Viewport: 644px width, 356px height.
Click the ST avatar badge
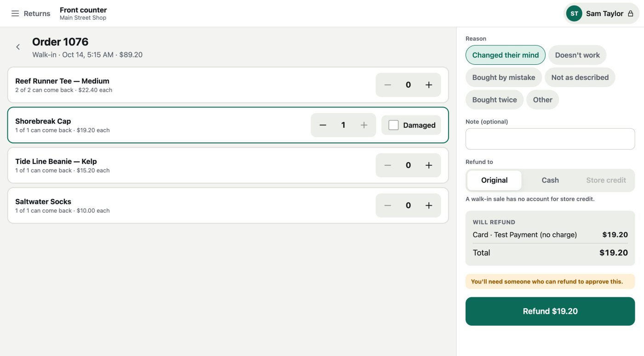tap(574, 14)
